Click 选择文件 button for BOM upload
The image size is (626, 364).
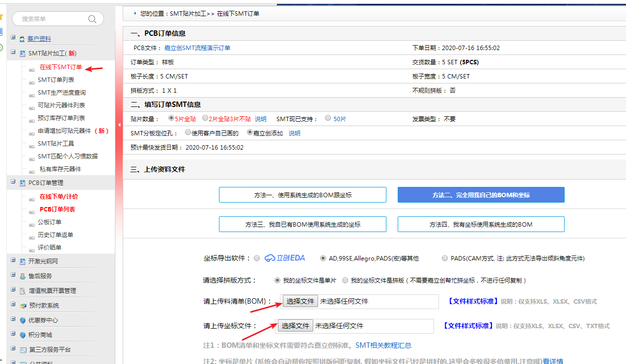pyautogui.click(x=300, y=301)
